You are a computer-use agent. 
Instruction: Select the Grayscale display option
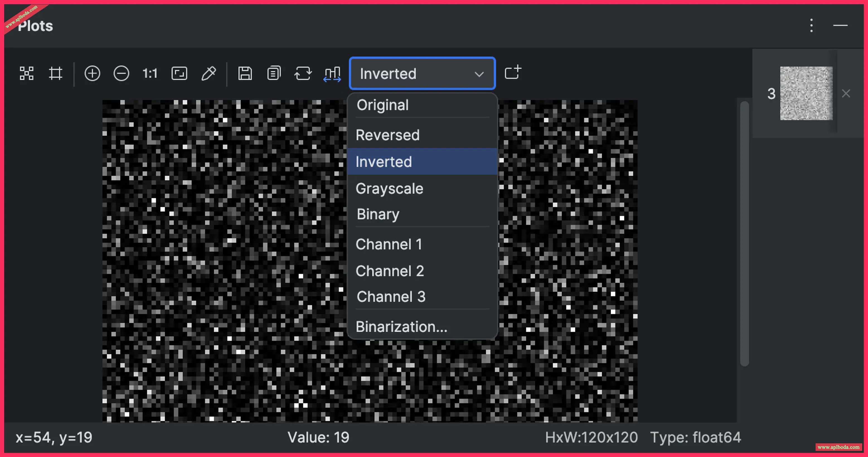pos(389,188)
